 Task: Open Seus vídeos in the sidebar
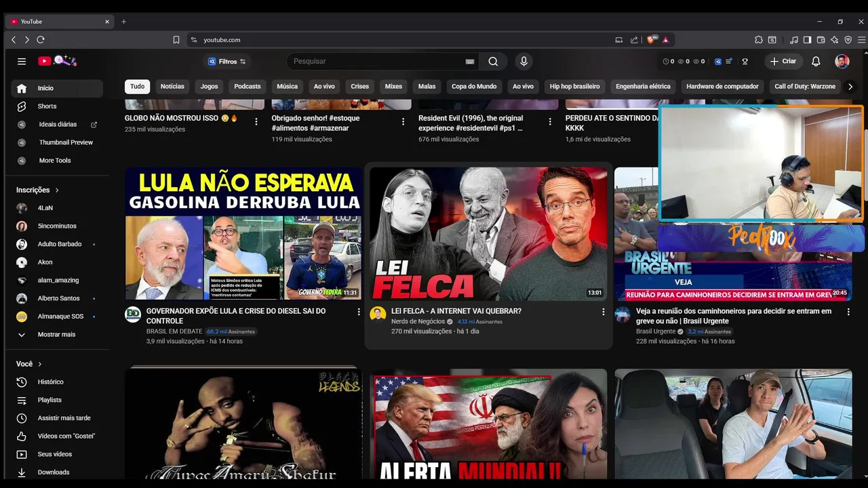tap(57, 454)
